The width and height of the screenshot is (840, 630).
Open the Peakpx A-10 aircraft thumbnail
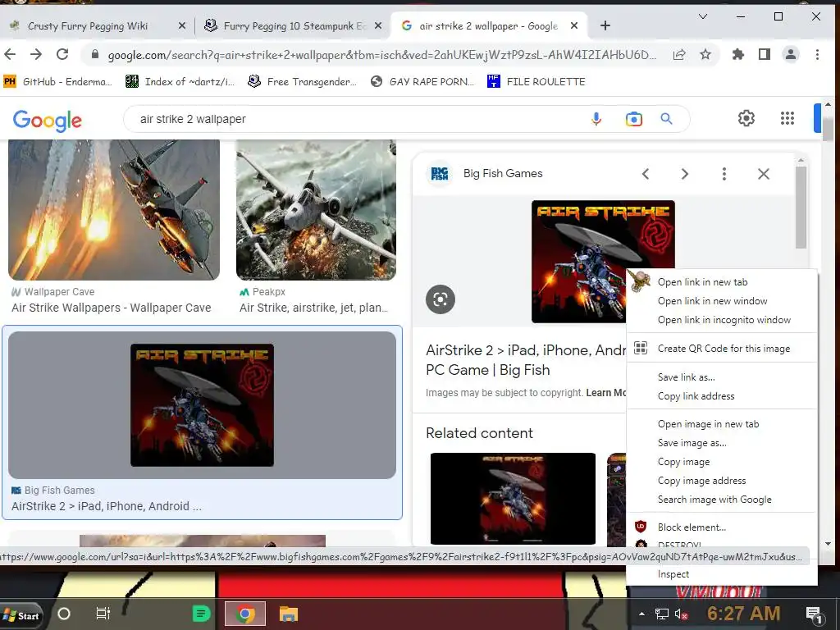tap(316, 209)
